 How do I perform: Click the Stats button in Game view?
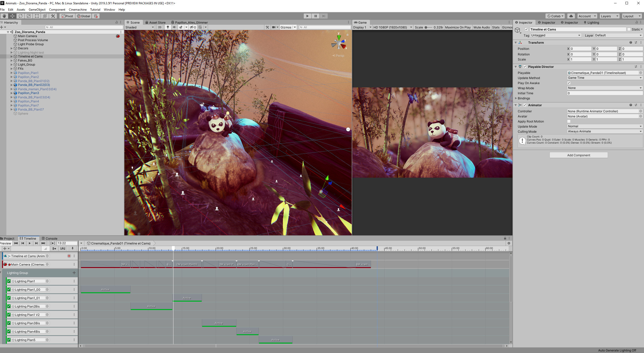496,27
